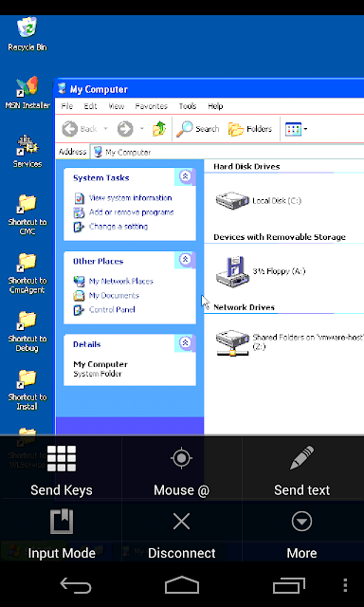Click the Address bar field
The width and height of the screenshot is (364, 607).
[227, 152]
